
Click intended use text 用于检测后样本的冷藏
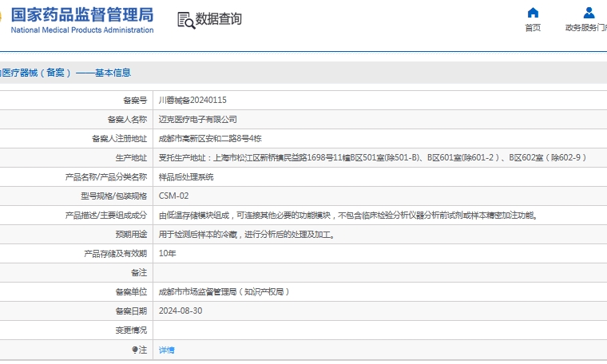tap(247, 234)
